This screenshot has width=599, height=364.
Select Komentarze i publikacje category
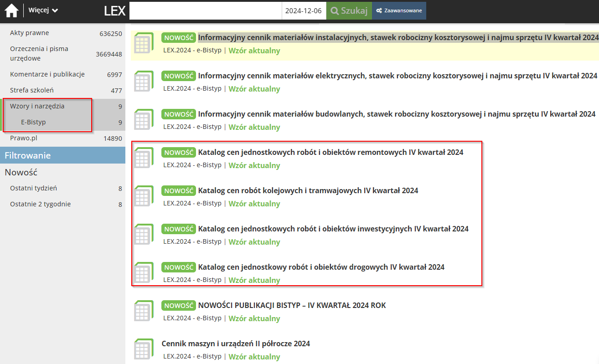[47, 74]
